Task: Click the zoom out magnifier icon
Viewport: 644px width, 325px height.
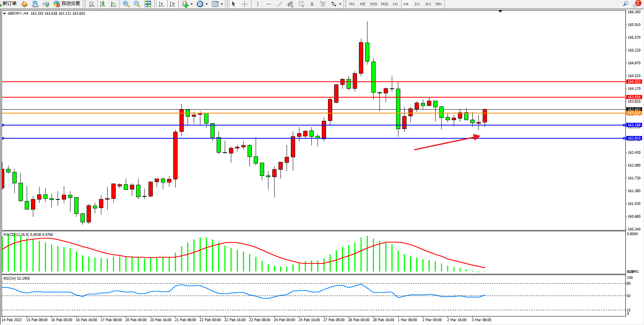Action: coord(137,4)
